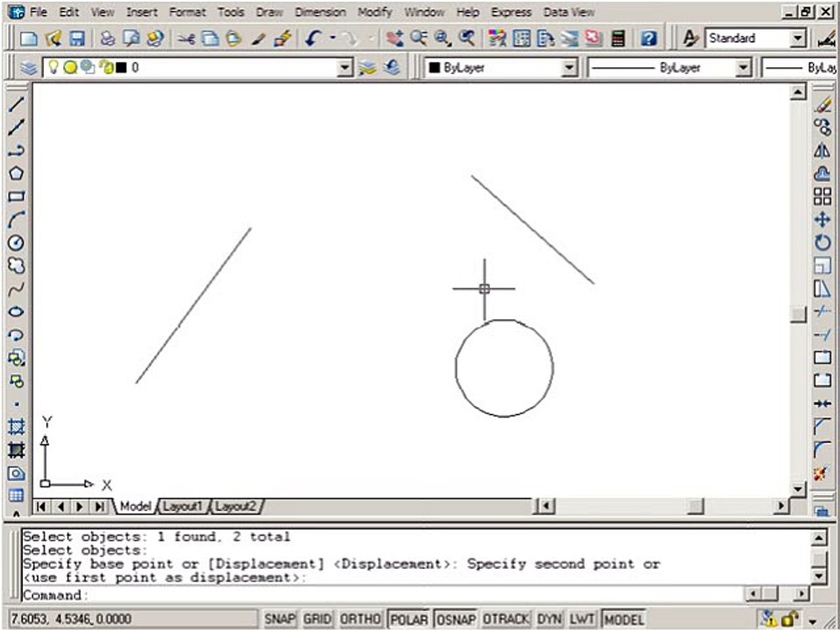Image resolution: width=840 pixels, height=630 pixels.
Task: Toggle ORTHO mode in status bar
Action: (360, 619)
